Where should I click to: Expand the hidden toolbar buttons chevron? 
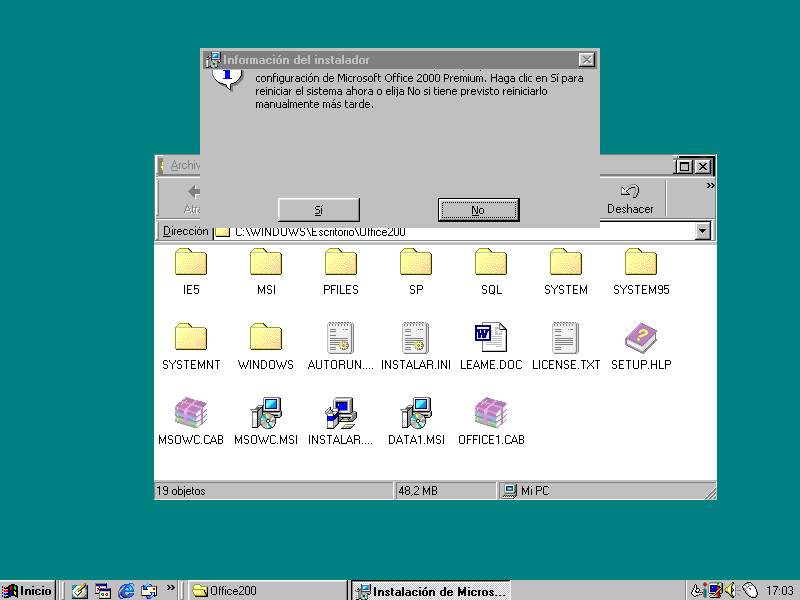tap(710, 186)
